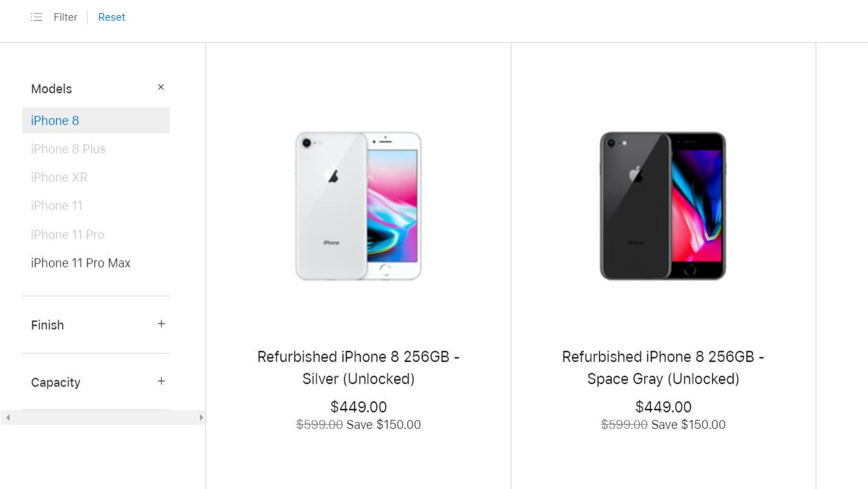This screenshot has height=489, width=868.
Task: Select the iPhone 8 model filter
Action: click(x=54, y=120)
